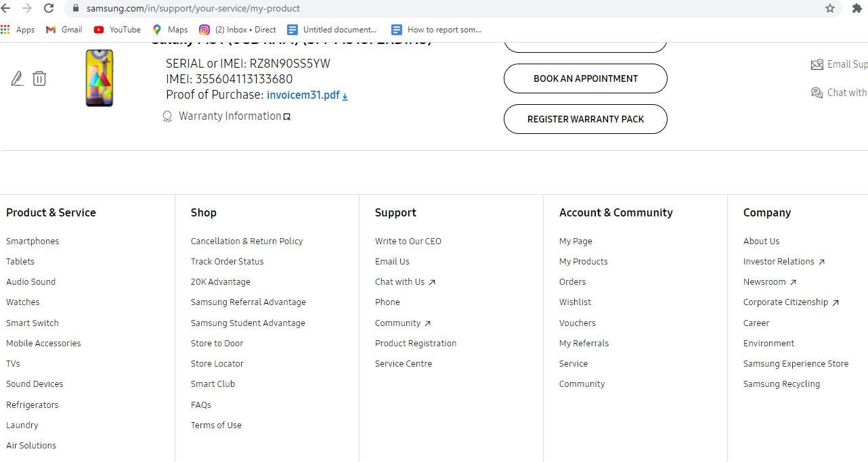This screenshot has width=868, height=462.
Task: Edit the product with pencil icon
Action: (17, 79)
